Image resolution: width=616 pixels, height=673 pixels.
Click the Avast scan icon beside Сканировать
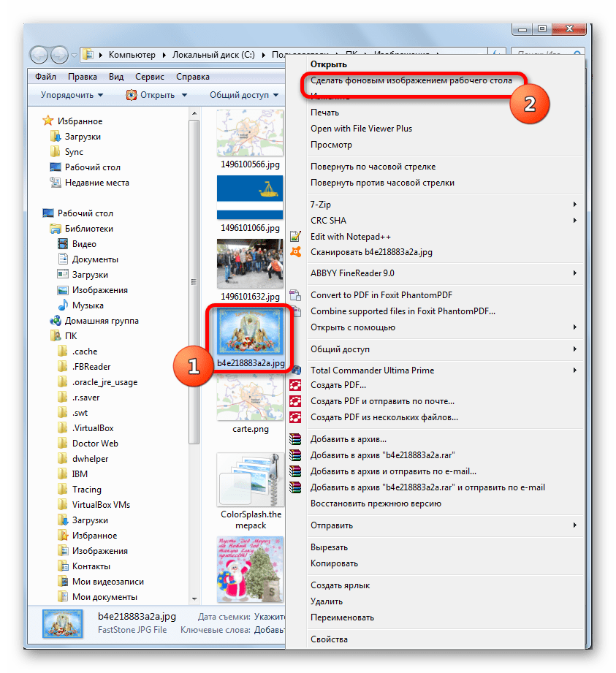click(x=295, y=252)
